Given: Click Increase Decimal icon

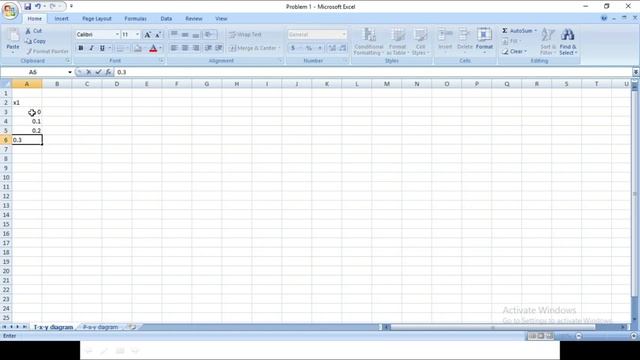Looking at the screenshot, I should point(332,48).
